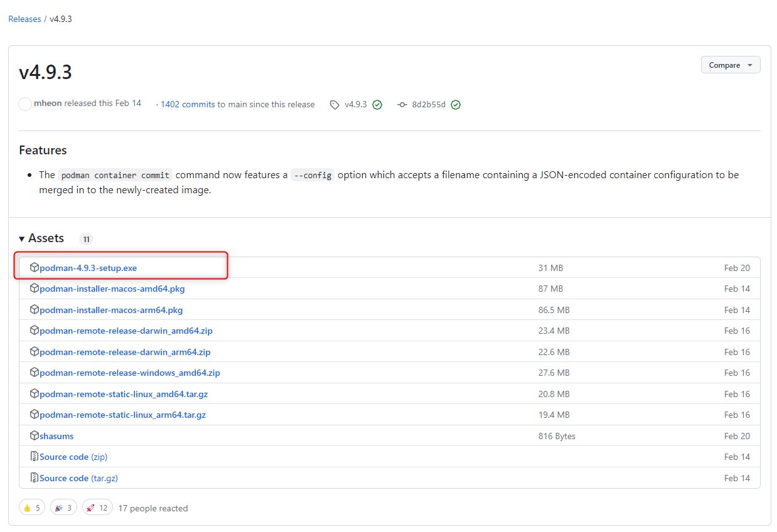Screen dimensions: 777x532
Task: Click the 17 people reacted text
Action: [x=153, y=508]
